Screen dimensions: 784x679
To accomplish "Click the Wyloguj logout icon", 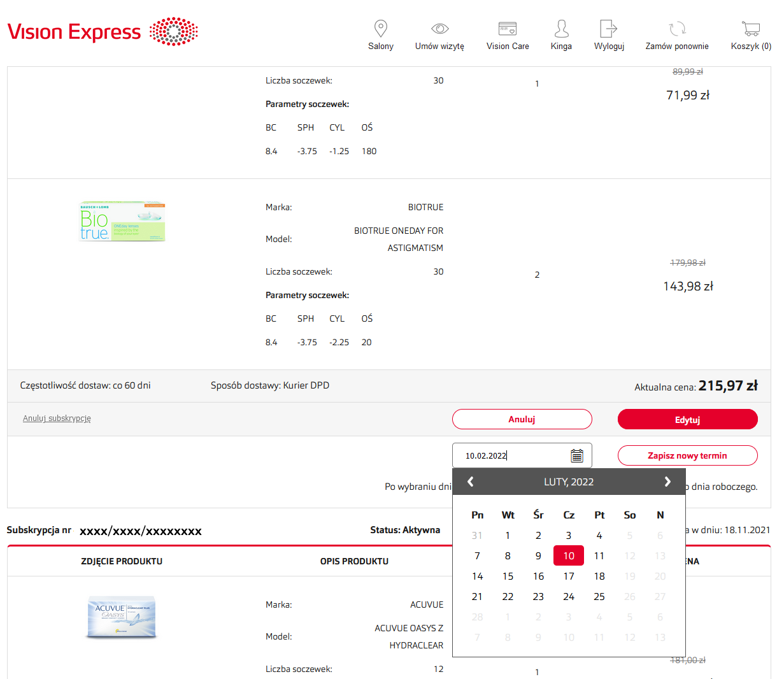I will pyautogui.click(x=609, y=29).
